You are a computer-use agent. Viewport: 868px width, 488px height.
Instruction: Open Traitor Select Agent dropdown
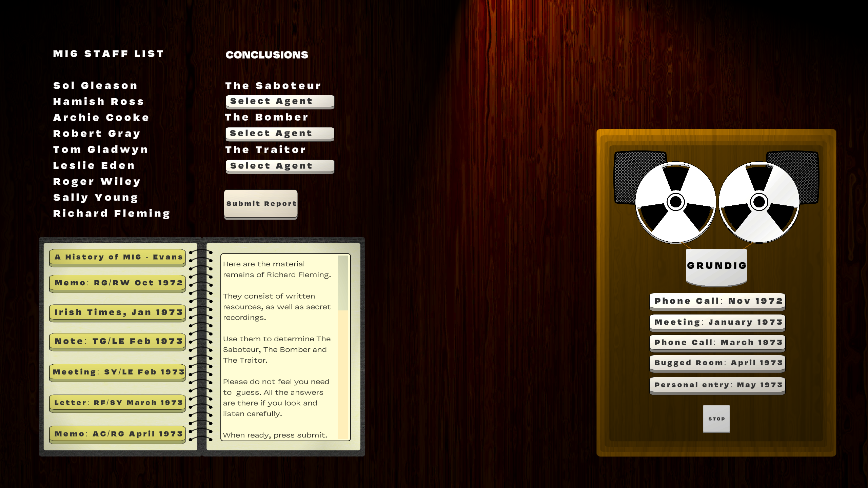(x=280, y=166)
